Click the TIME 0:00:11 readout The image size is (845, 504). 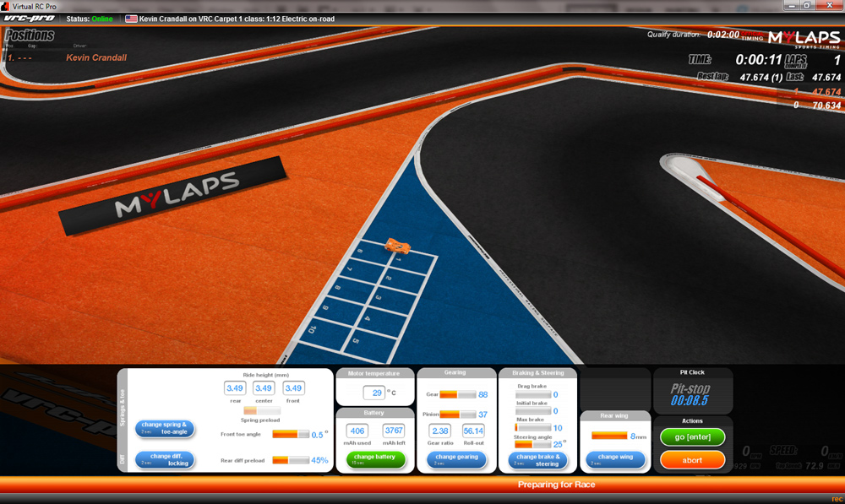(734, 59)
